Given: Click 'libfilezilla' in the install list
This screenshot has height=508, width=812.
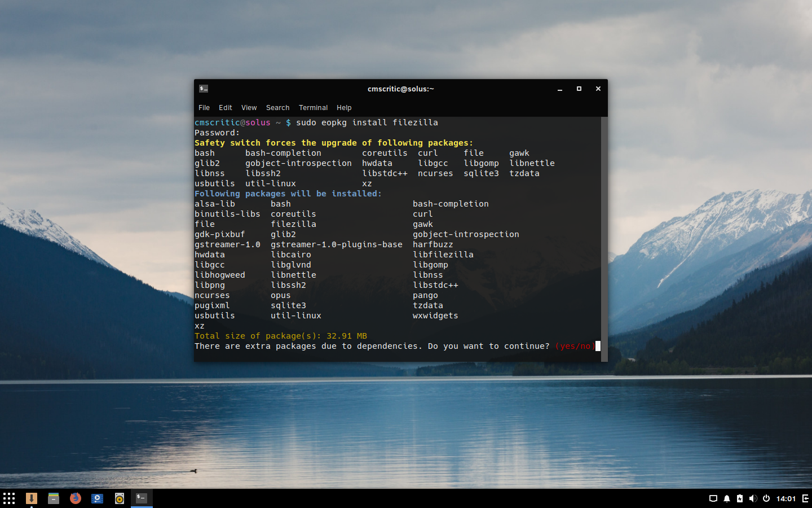Looking at the screenshot, I should coord(443,255).
